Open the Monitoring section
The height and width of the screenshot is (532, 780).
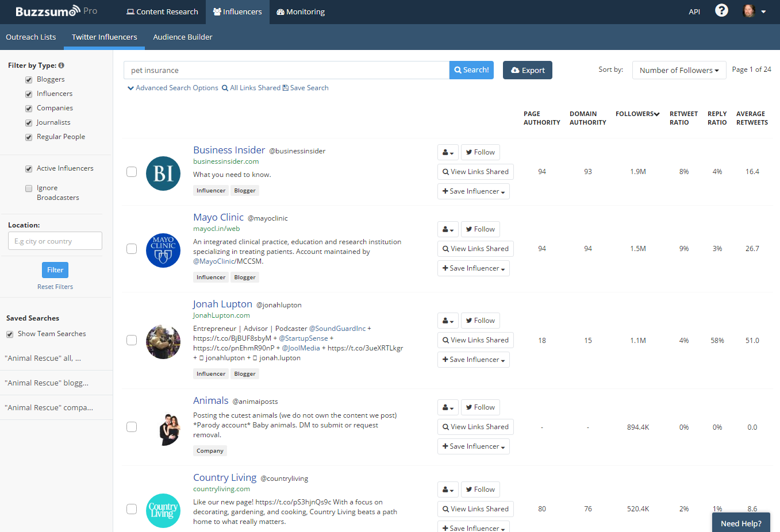coord(300,11)
